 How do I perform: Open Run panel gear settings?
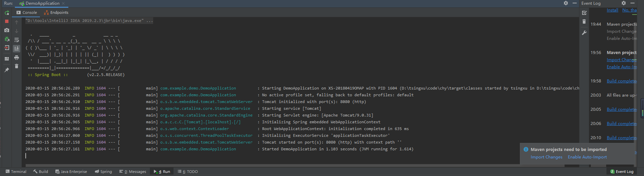tap(566, 3)
